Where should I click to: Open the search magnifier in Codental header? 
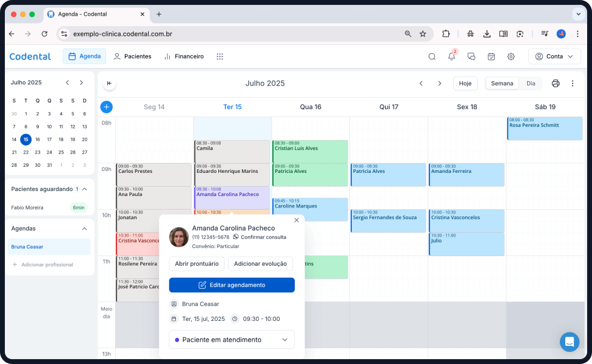pos(432,56)
